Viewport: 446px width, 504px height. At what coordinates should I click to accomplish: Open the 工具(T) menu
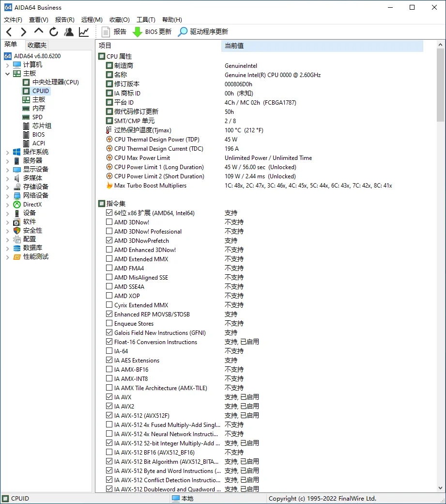146,20
